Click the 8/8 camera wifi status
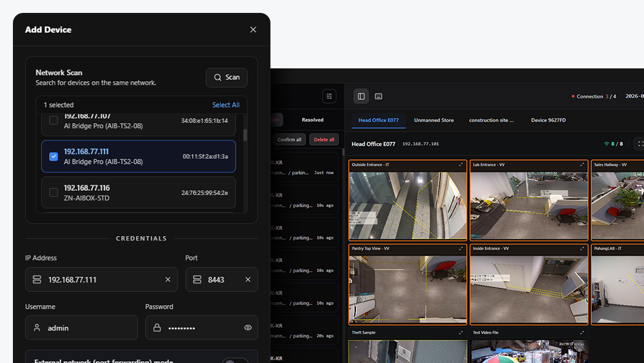Screen dimensions: 644x363 tap(613, 144)
